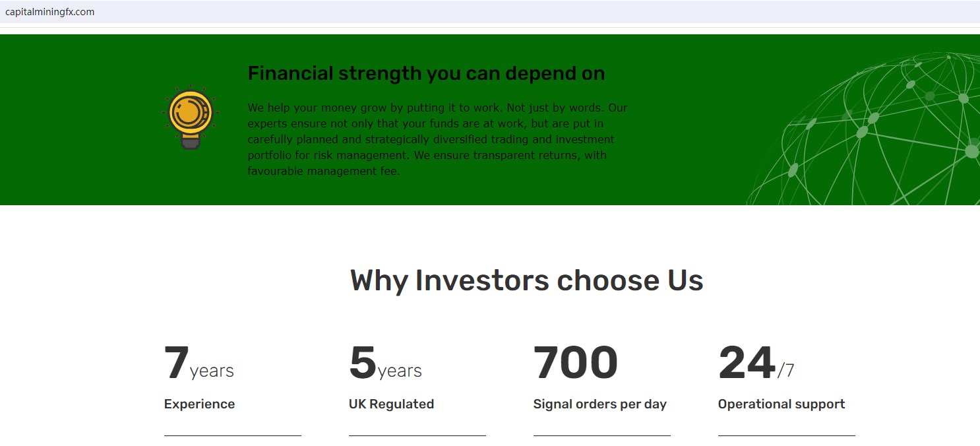The width and height of the screenshot is (980, 446).
Task: Click the large "5" years number
Action: click(x=362, y=363)
